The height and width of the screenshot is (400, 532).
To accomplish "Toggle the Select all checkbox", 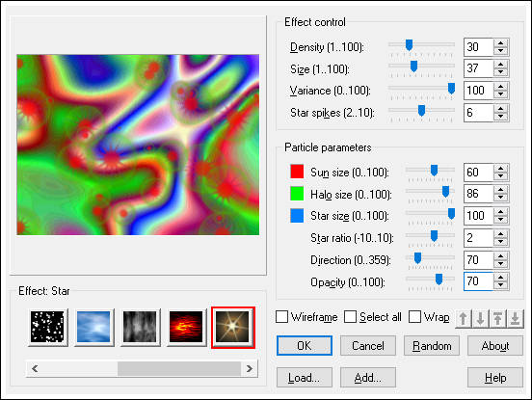I will [350, 317].
